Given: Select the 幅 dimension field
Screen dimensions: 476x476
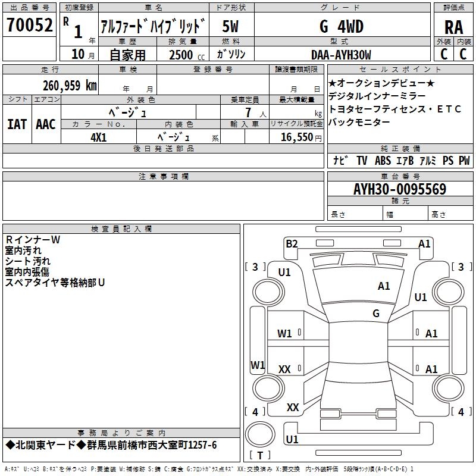Looking at the screenshot, I should (x=405, y=214).
